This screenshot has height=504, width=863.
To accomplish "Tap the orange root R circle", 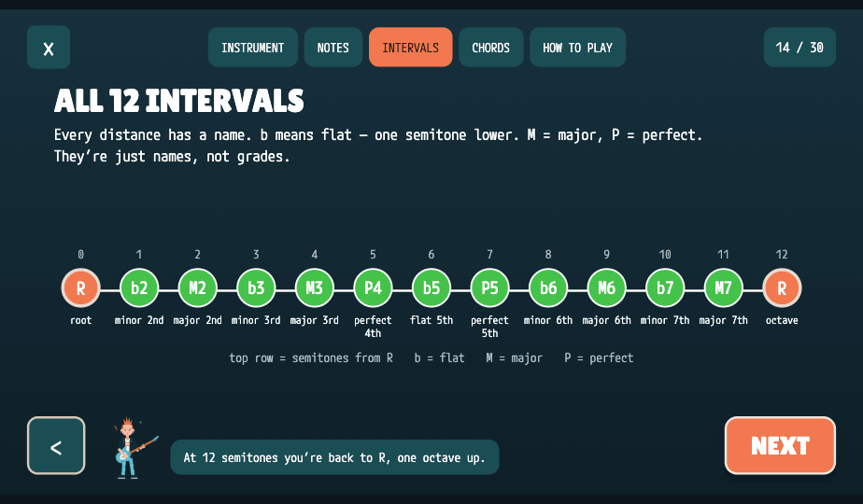I will tap(81, 287).
